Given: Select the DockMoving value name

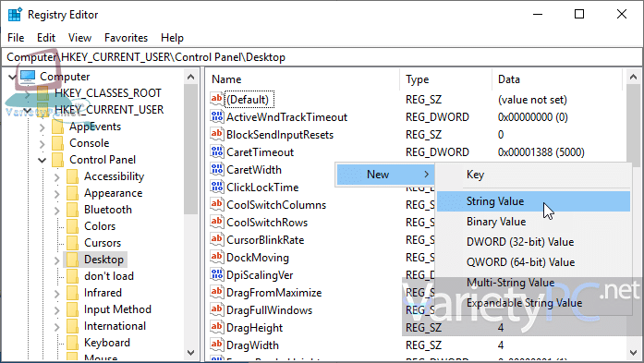Looking at the screenshot, I should pyautogui.click(x=258, y=258).
